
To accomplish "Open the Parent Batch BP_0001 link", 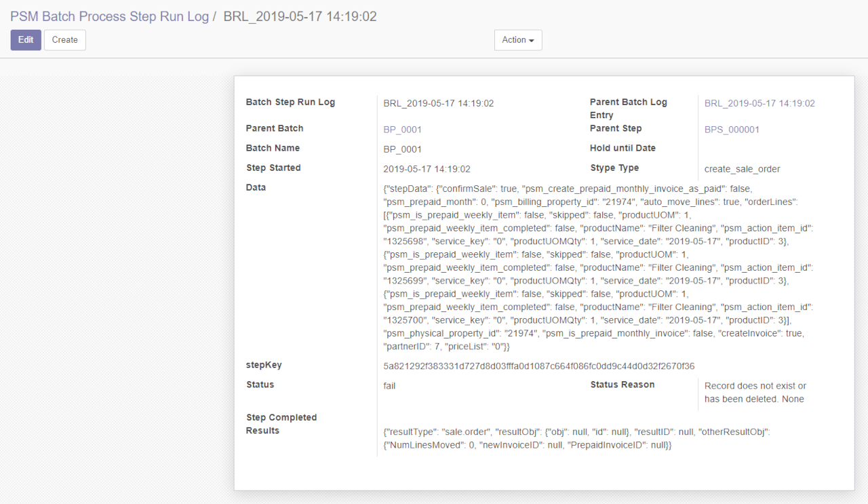I will [x=402, y=130].
